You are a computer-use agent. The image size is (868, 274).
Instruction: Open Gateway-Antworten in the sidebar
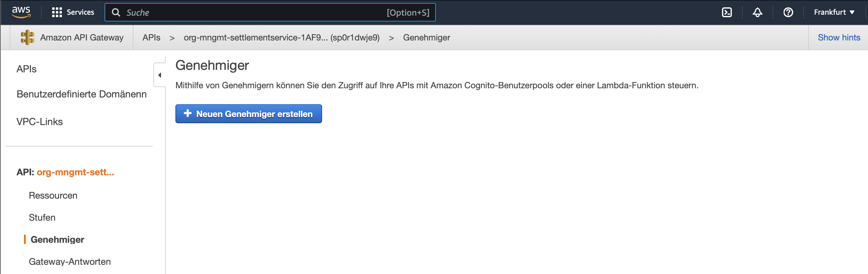(x=70, y=261)
